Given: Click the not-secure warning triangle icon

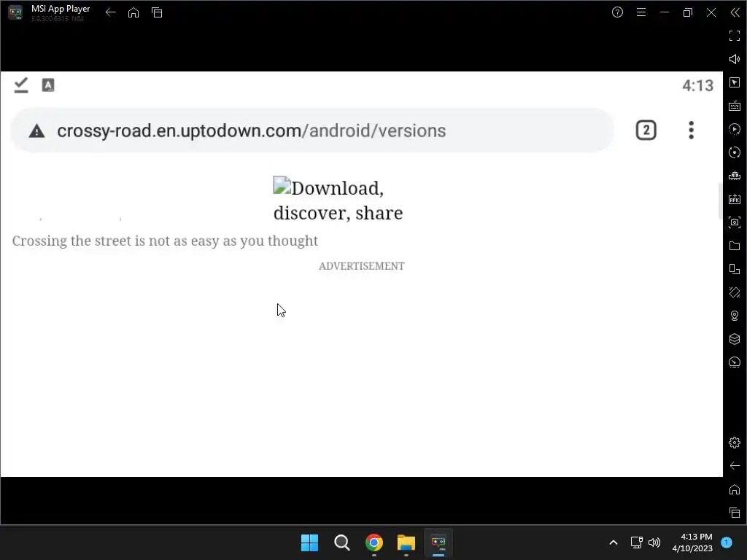Looking at the screenshot, I should pyautogui.click(x=36, y=131).
